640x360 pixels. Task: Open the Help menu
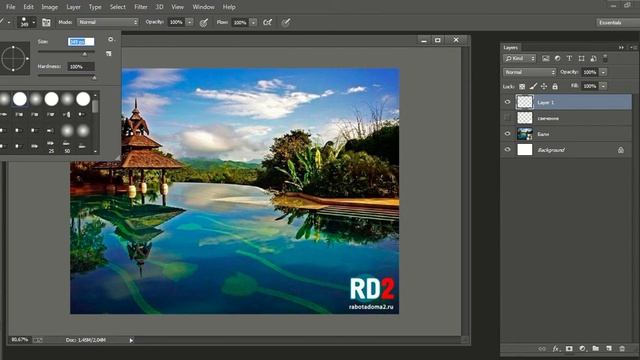pos(229,7)
